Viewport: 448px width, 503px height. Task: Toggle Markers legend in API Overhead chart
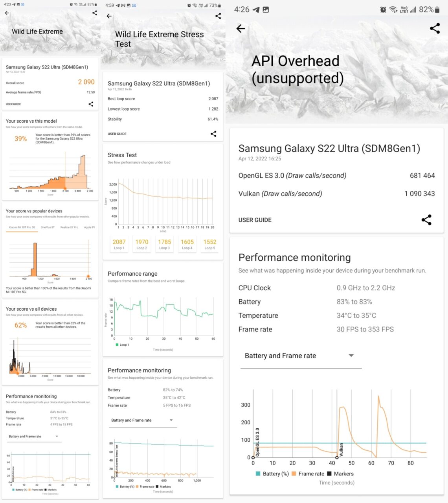point(340,474)
